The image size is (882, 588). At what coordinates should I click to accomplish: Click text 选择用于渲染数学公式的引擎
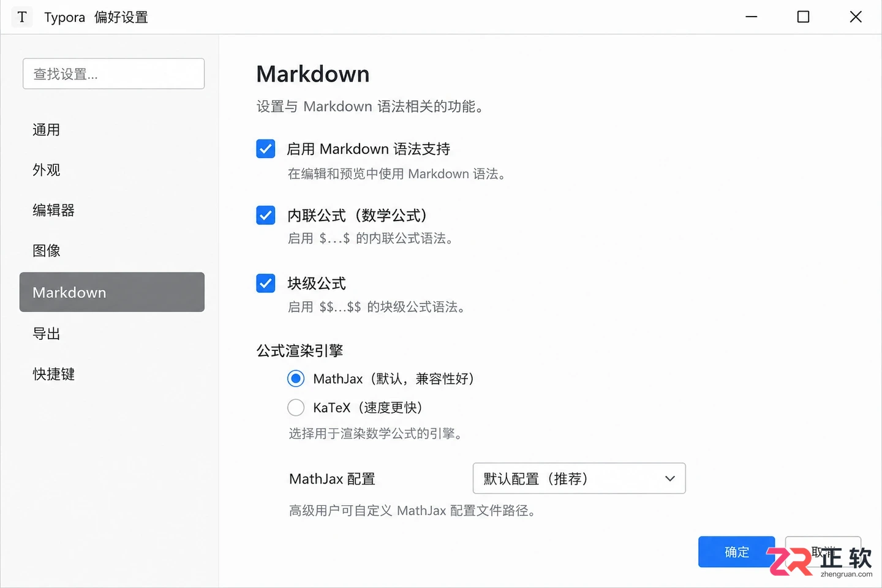tap(375, 434)
